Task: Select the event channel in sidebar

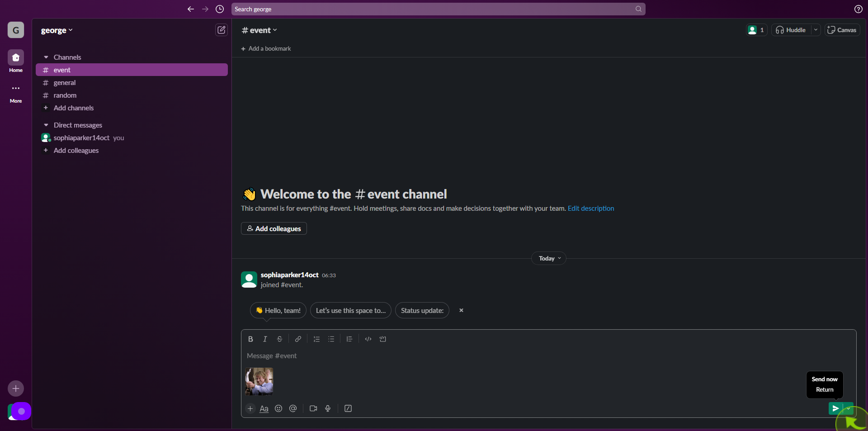Action: pyautogui.click(x=132, y=70)
